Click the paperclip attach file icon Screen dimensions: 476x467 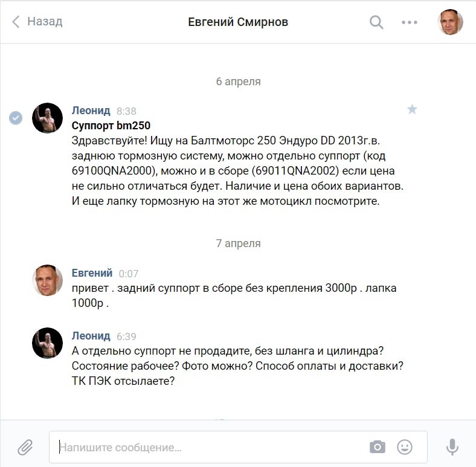pyautogui.click(x=25, y=447)
